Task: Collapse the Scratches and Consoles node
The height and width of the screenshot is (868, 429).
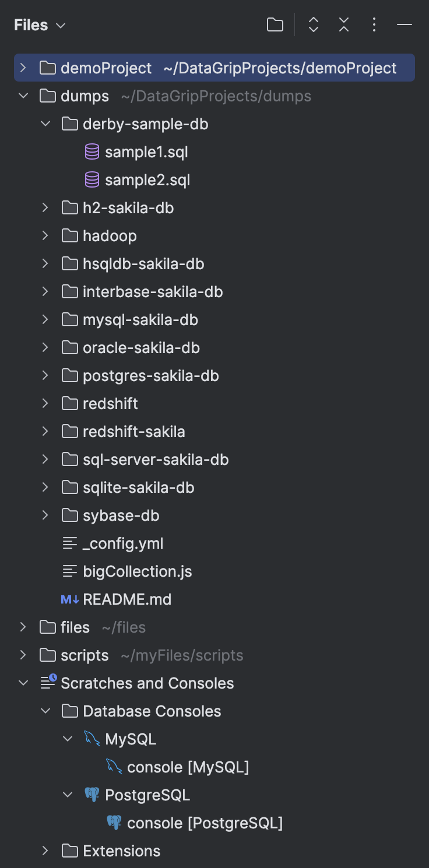Action: [23, 683]
